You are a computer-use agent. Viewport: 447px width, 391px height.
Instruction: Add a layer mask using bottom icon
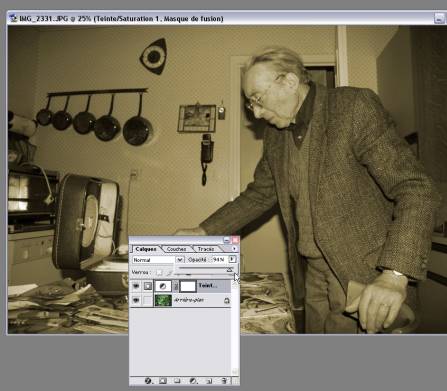point(163,381)
